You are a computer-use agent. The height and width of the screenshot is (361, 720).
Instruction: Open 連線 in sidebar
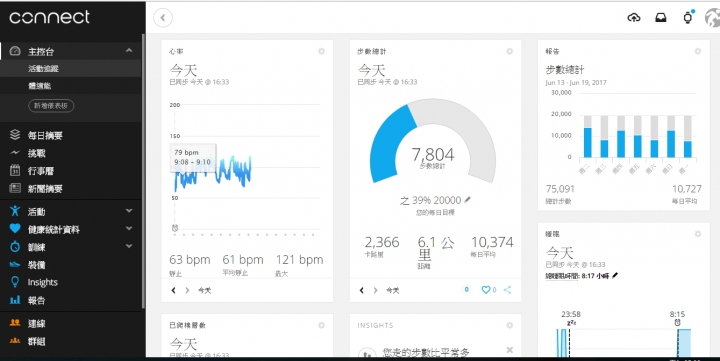pos(37,323)
